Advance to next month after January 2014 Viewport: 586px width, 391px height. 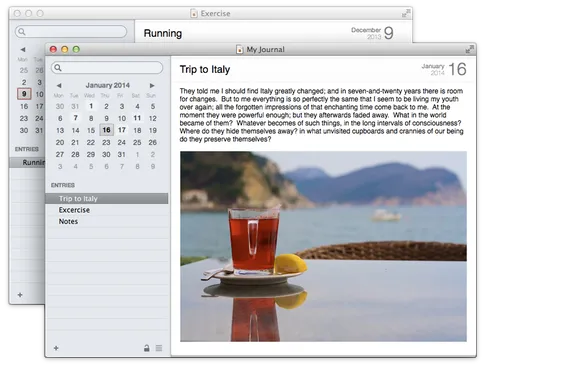(x=152, y=86)
